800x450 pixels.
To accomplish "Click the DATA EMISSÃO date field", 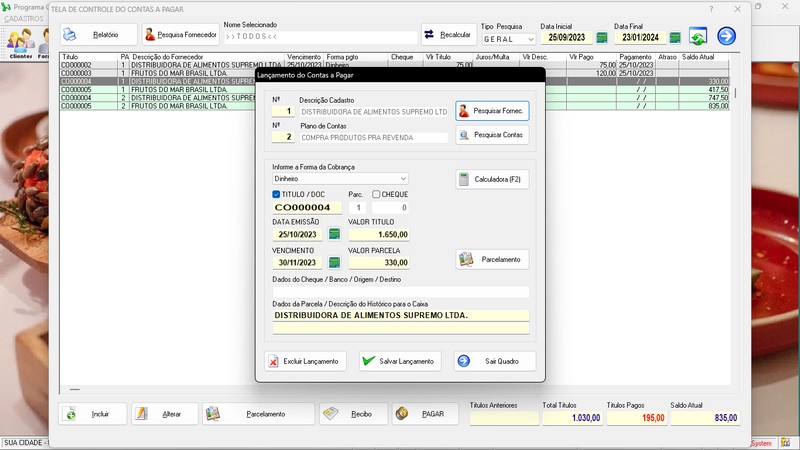I will point(297,234).
